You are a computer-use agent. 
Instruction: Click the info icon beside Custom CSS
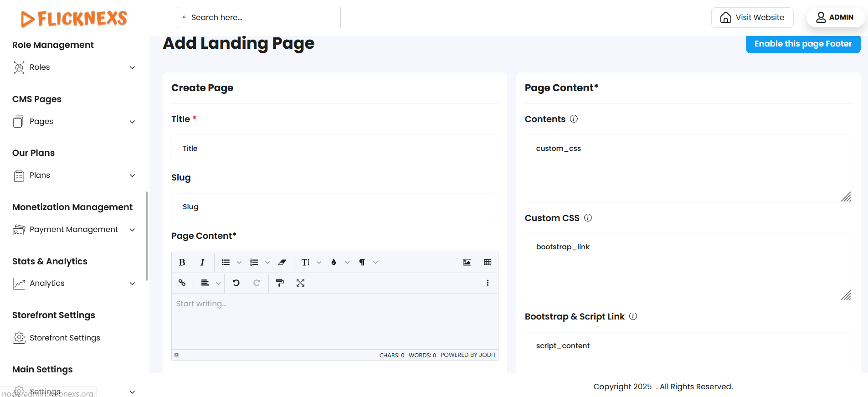tap(588, 218)
